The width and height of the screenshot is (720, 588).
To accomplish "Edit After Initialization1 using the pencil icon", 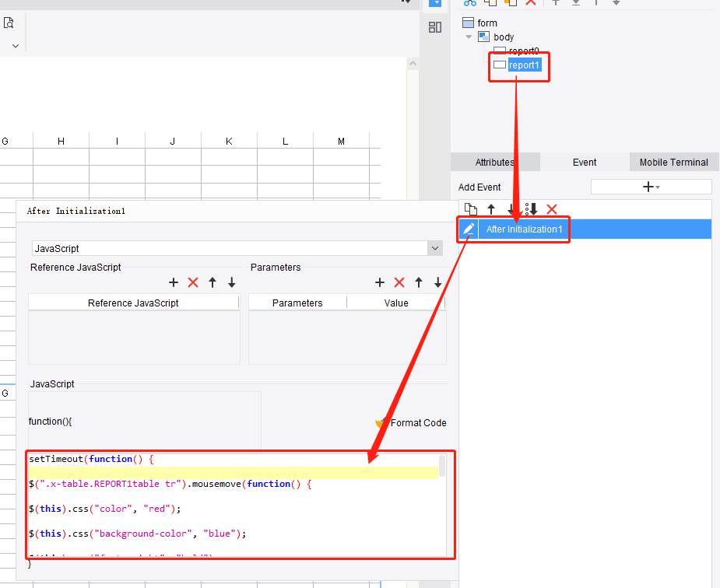I will (x=467, y=229).
